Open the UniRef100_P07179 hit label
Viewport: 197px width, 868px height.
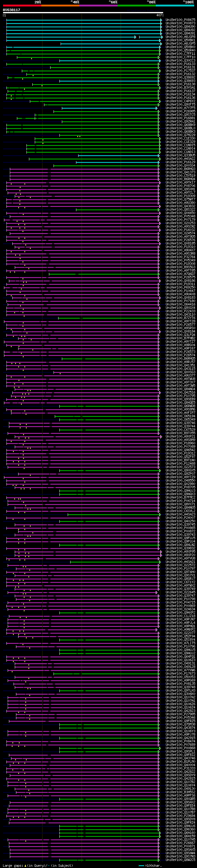(180, 220)
